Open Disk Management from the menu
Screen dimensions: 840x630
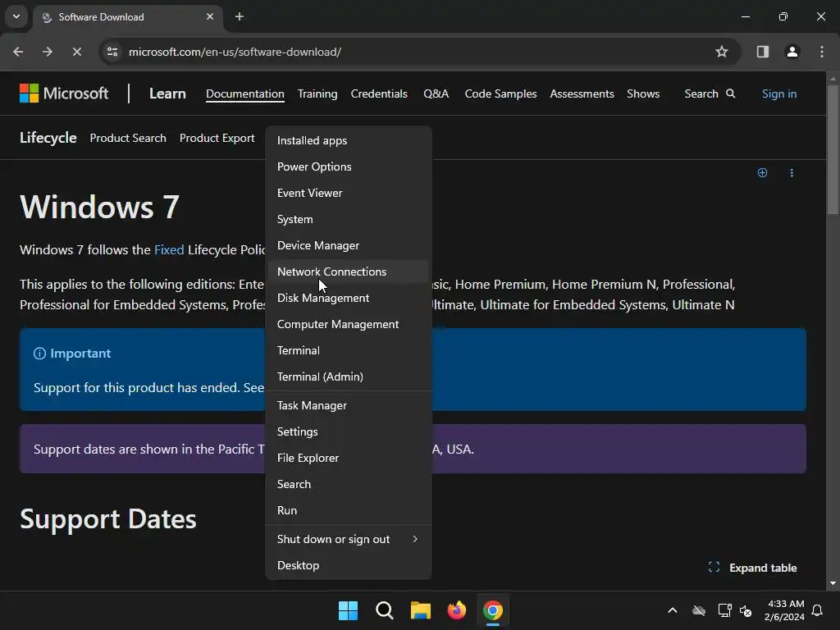348,298
